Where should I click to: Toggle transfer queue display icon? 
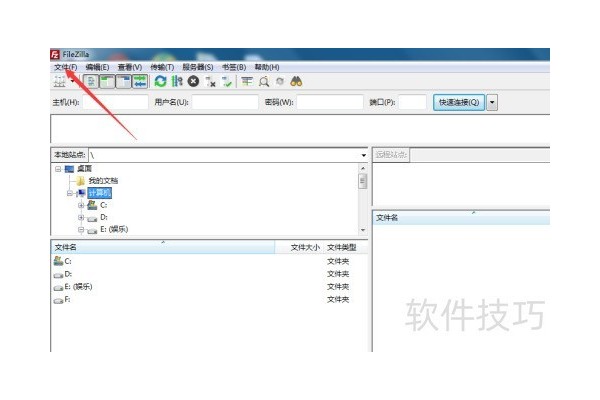coord(140,81)
